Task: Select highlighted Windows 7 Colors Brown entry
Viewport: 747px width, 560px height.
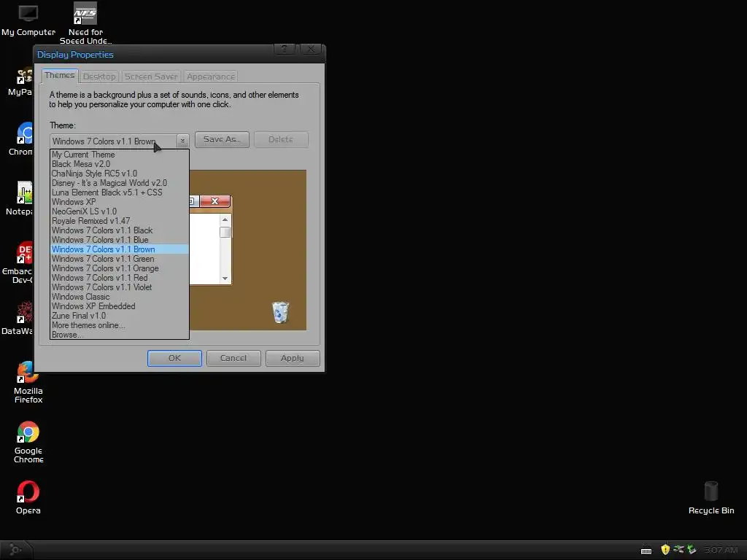Action: pos(120,249)
